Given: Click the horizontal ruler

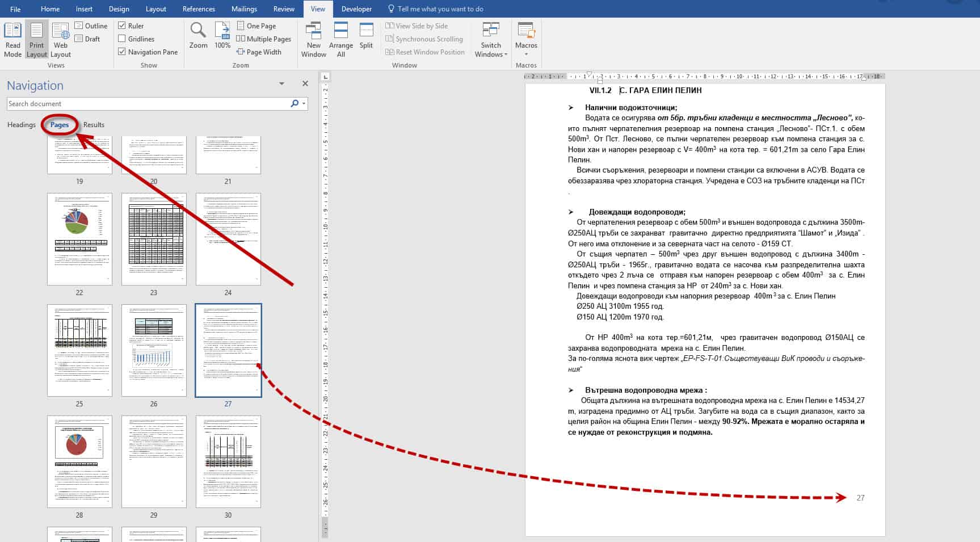Looking at the screenshot, I should [x=705, y=76].
